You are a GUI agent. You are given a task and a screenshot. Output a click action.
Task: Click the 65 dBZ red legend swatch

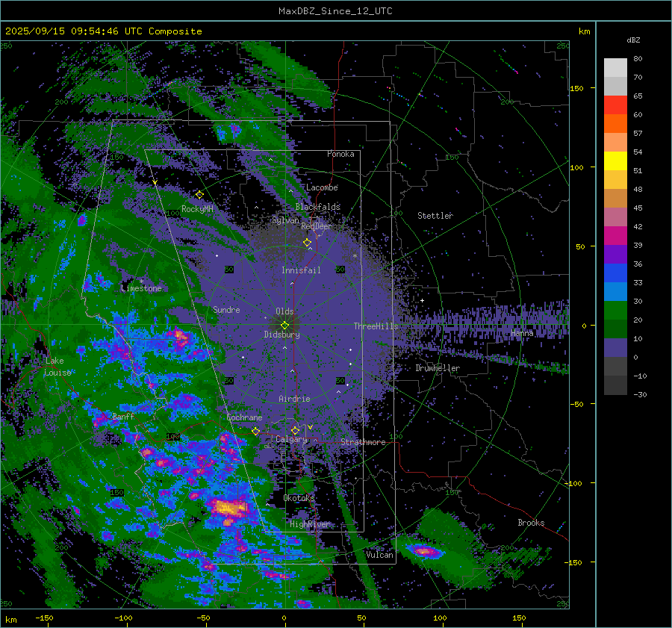click(615, 105)
